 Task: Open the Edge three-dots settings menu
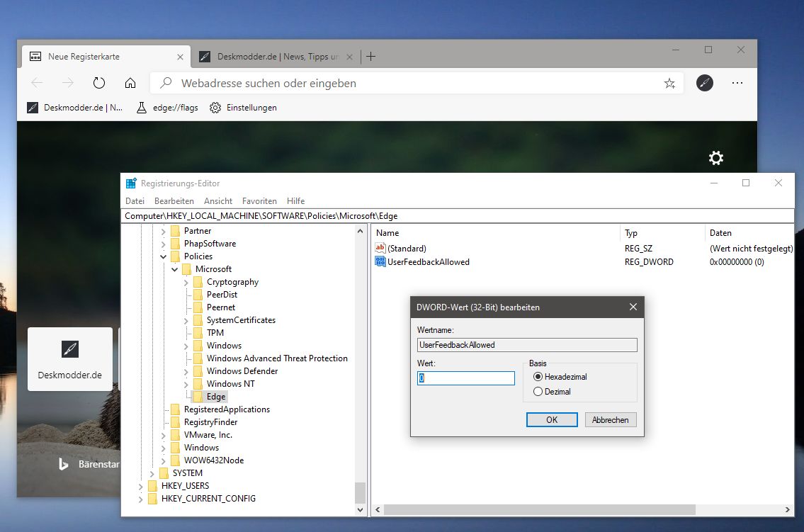tap(737, 82)
